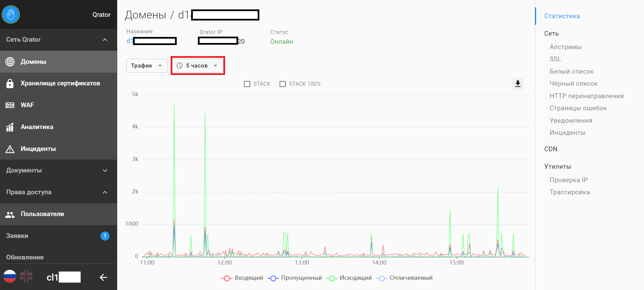The height and width of the screenshot is (290, 644).
Task: Switch language using the Russian flag
Action: coord(10,277)
